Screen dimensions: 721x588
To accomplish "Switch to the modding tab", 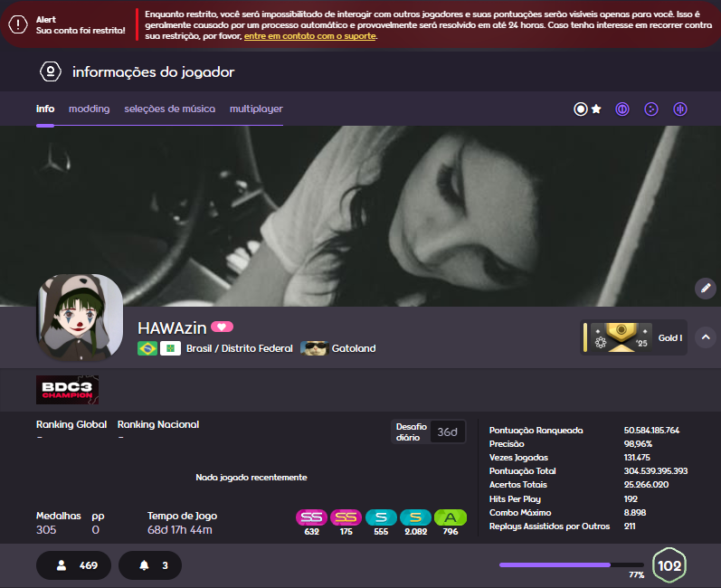I will tap(90, 109).
